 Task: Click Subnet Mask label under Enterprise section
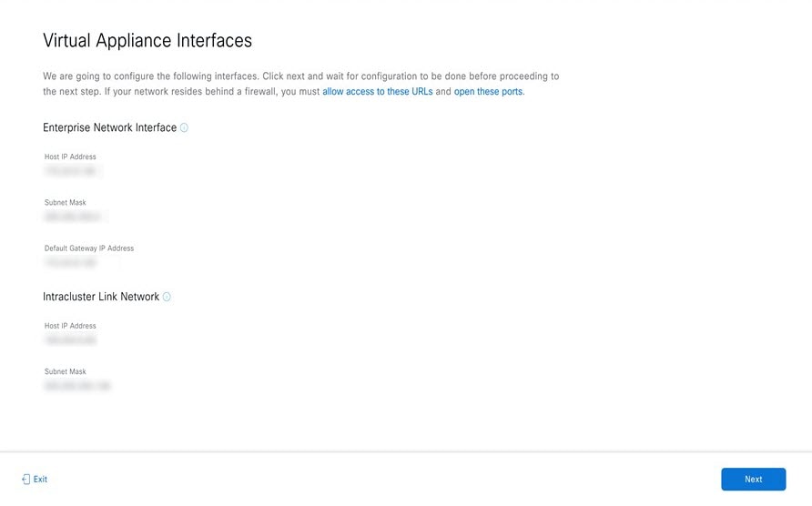tap(66, 203)
